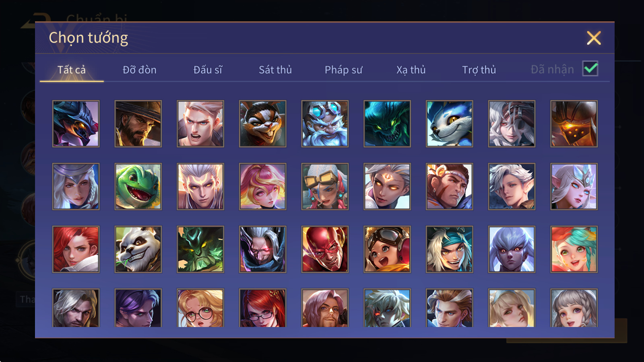Select the teal-haired girl with flower
Viewport: 644px width, 362px height.
pyautogui.click(x=574, y=249)
